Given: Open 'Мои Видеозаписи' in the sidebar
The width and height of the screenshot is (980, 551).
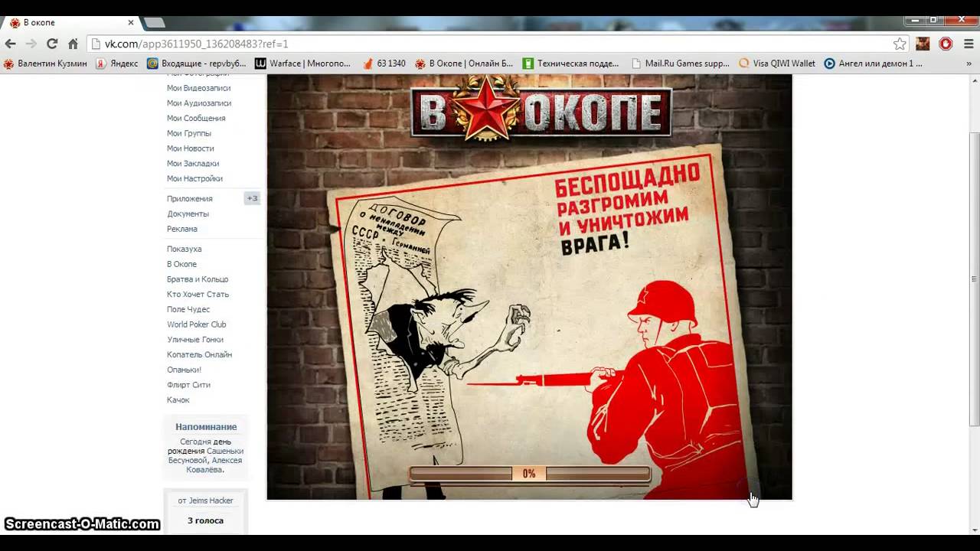Looking at the screenshot, I should point(198,88).
